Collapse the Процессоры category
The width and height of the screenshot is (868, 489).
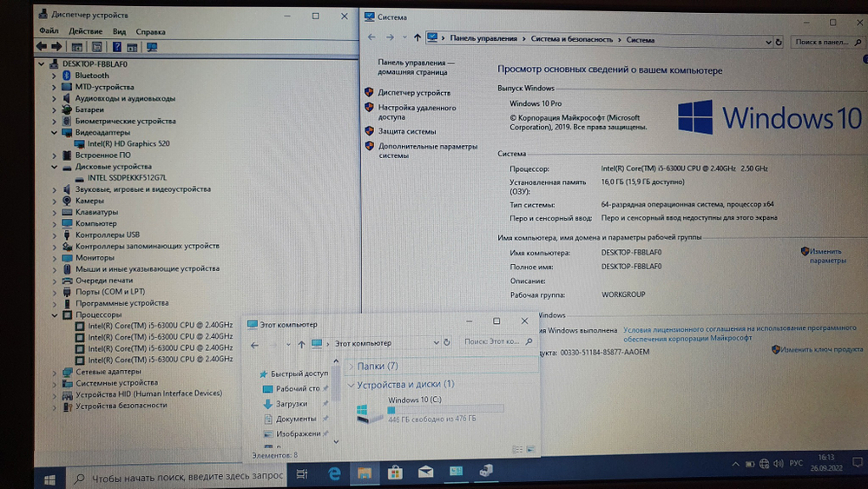[54, 314]
